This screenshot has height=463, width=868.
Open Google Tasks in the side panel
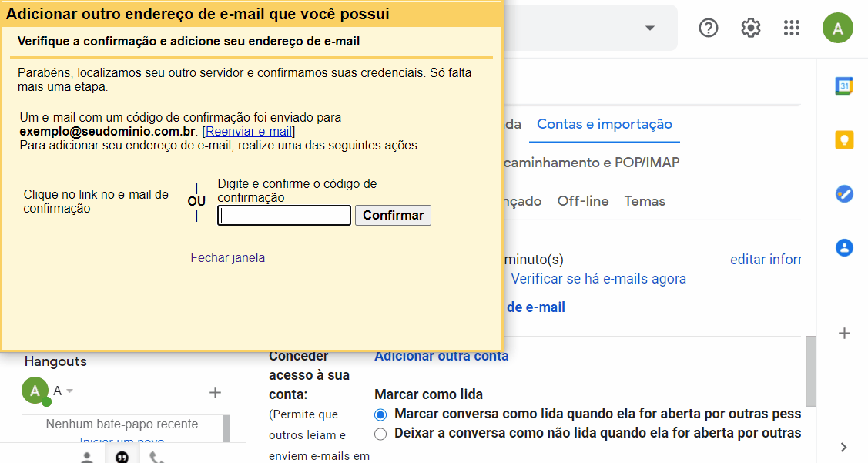tap(844, 194)
